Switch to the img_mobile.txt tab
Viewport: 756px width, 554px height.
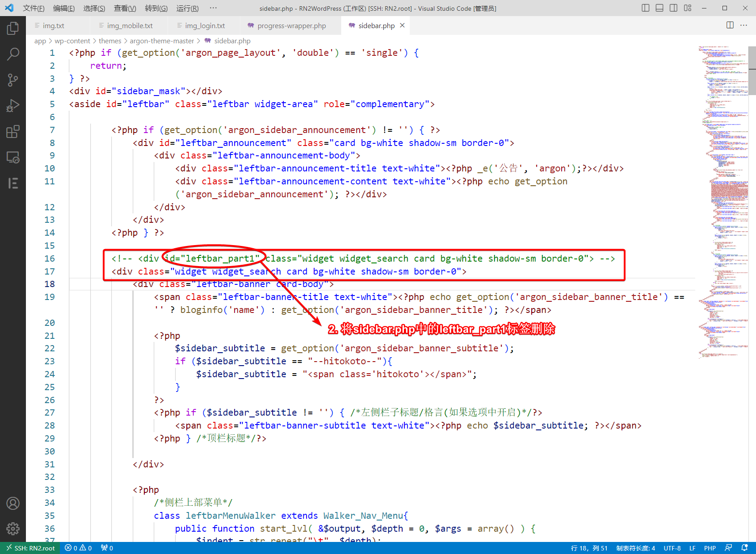click(130, 25)
